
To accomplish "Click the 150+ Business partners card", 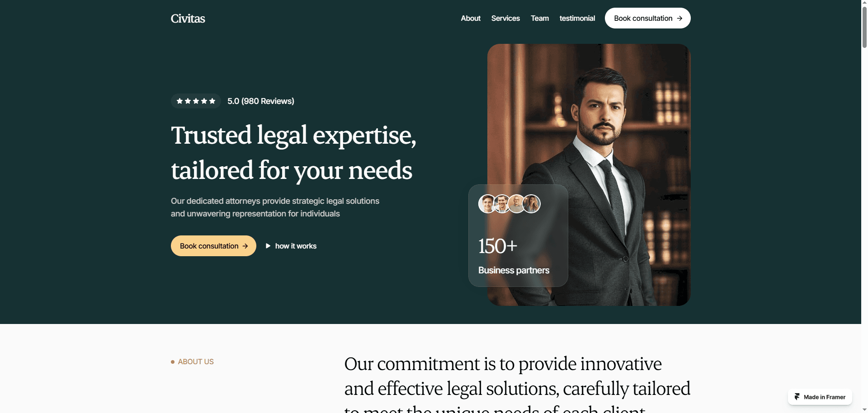I will coord(518,235).
